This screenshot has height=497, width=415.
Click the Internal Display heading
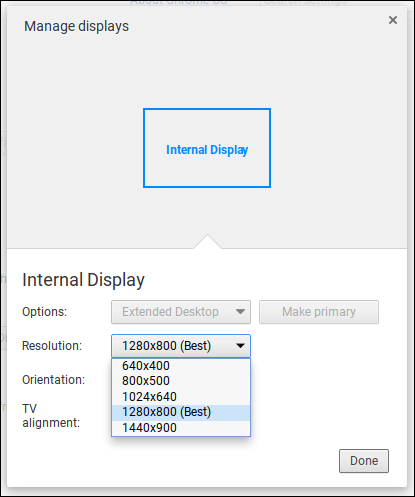pos(83,280)
